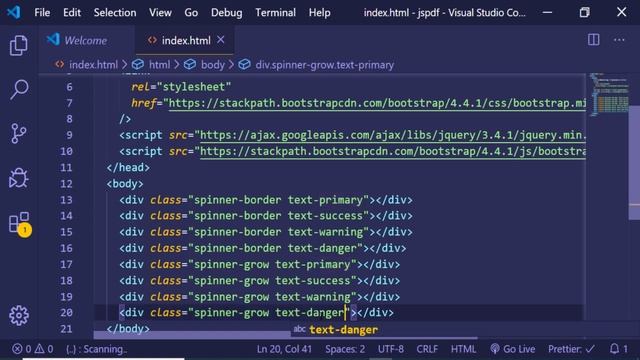Place cursor in spinner-border text-success line
This screenshot has width=640, height=360.
[x=266, y=216]
